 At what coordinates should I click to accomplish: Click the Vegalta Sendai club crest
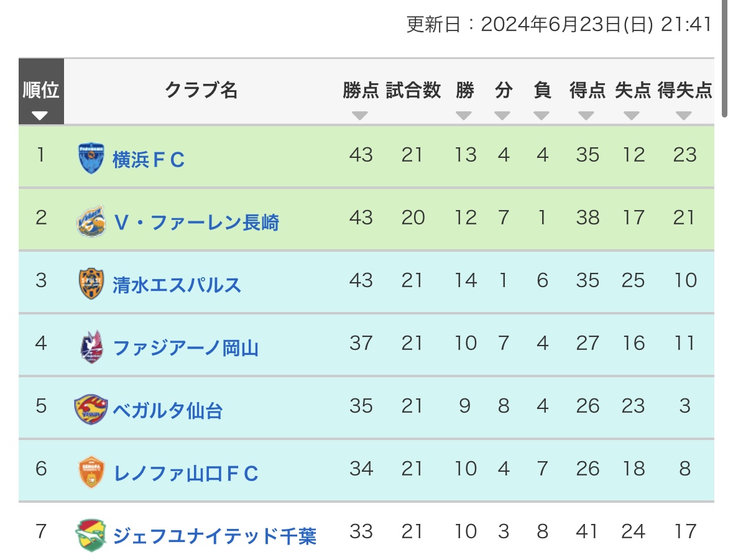click(x=91, y=410)
